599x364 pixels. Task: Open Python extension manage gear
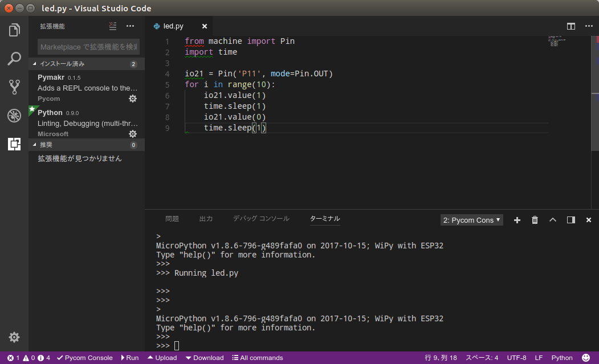pos(133,134)
